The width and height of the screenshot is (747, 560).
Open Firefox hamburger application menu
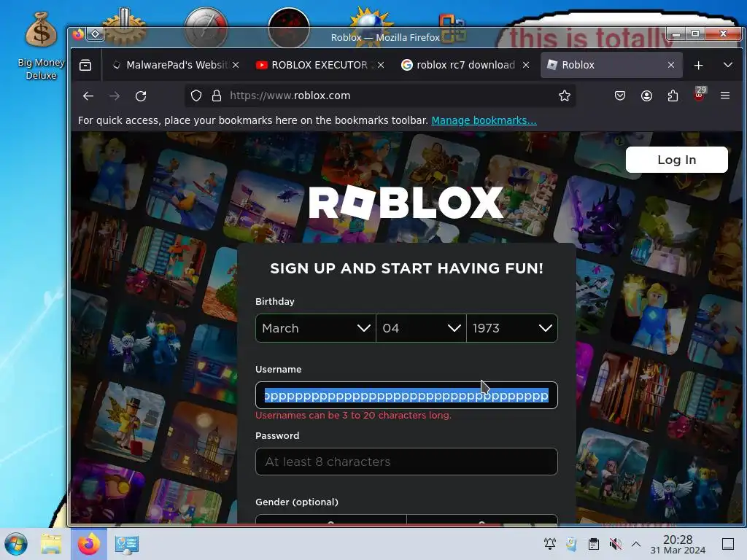725,96
